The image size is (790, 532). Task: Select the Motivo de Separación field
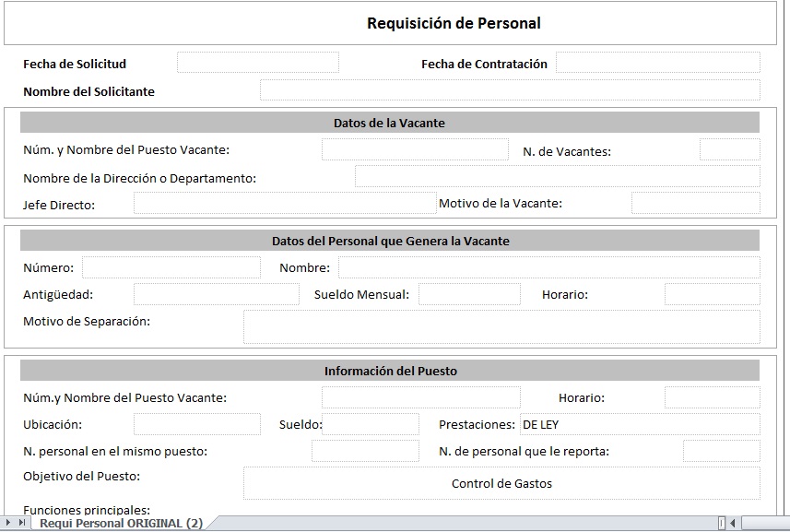(501, 327)
